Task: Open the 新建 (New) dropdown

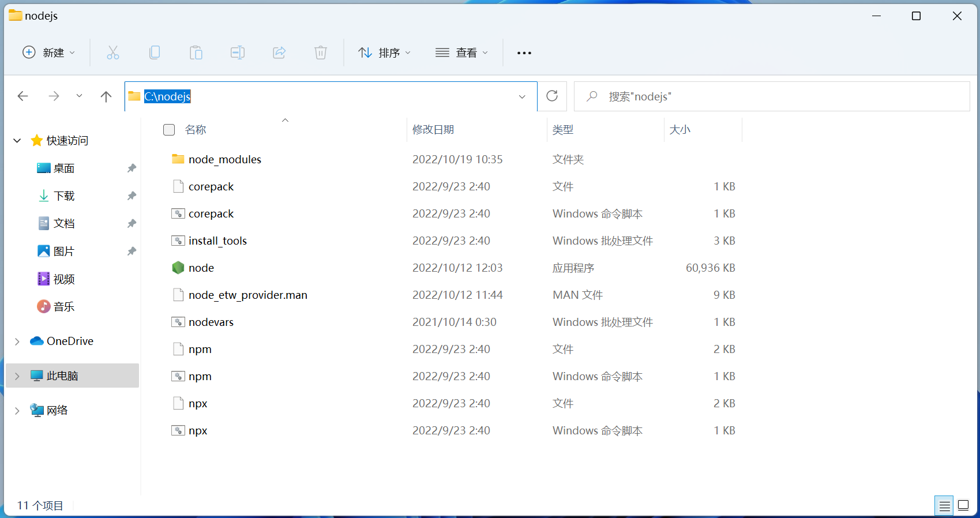Action: tap(49, 53)
